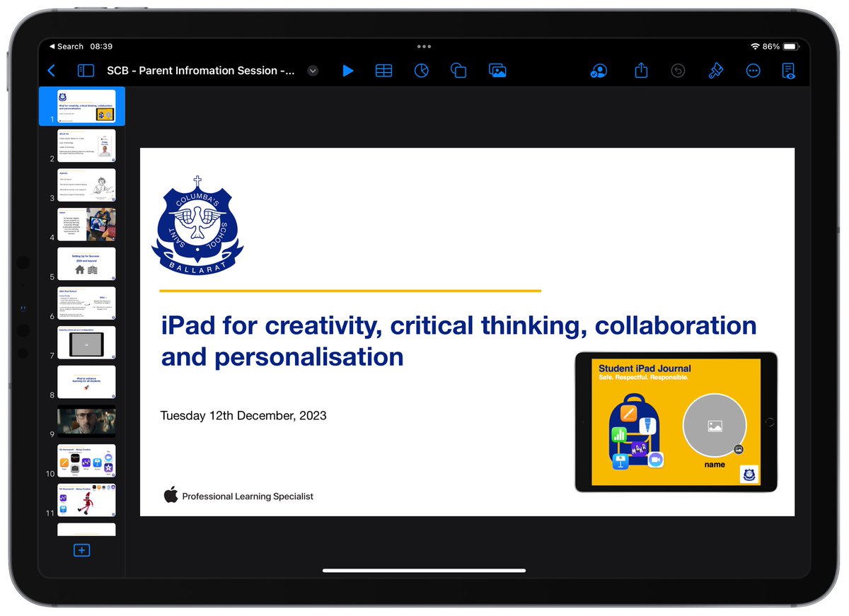Select slide 2 About me thumbnail
Screen dimensions: 849x616
[86, 146]
